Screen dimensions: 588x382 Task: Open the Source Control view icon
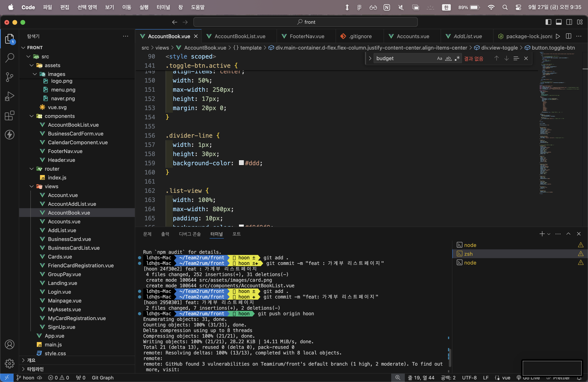click(9, 77)
